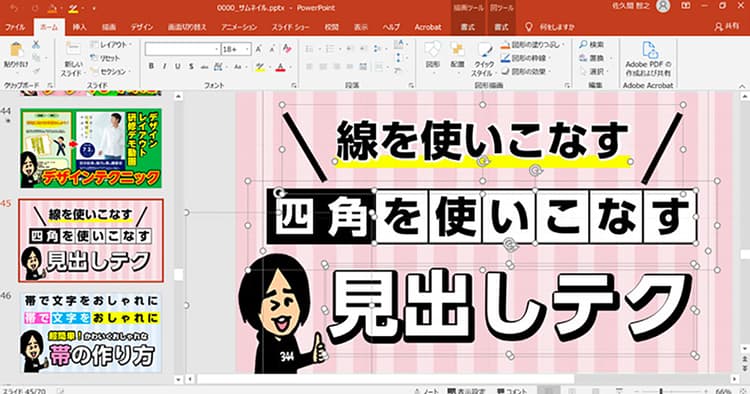Click the Share (共有) person icon
The width and height of the screenshot is (750, 394).
point(718,27)
